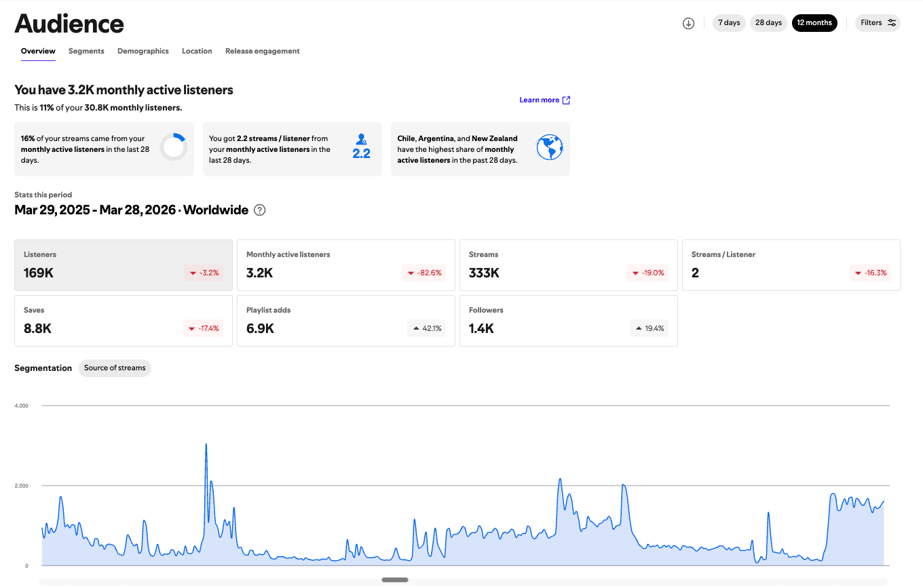Screen dimensions: 923x588
Task: Click the -16.3% badge on Streams / Listener
Action: 871,273
